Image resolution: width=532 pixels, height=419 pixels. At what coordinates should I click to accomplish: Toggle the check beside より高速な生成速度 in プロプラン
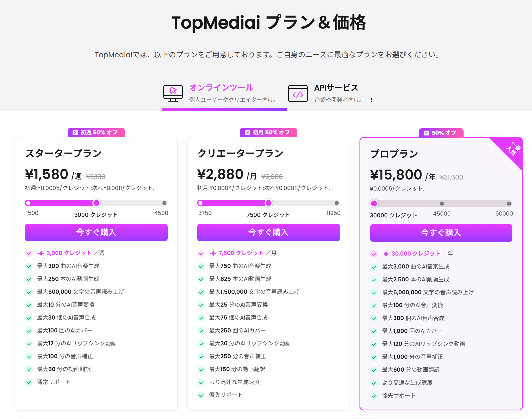[x=374, y=383]
